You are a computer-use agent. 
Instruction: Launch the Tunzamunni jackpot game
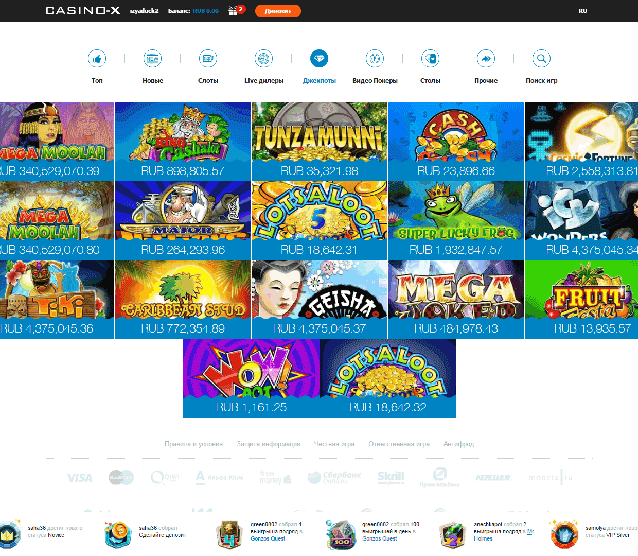[x=319, y=132]
